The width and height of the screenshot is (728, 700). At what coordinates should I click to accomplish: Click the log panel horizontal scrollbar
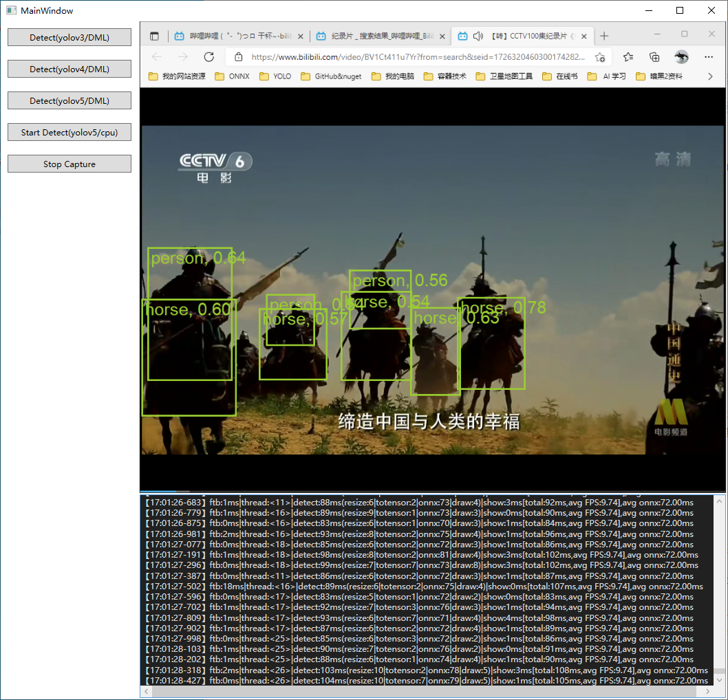pyautogui.click(x=427, y=691)
